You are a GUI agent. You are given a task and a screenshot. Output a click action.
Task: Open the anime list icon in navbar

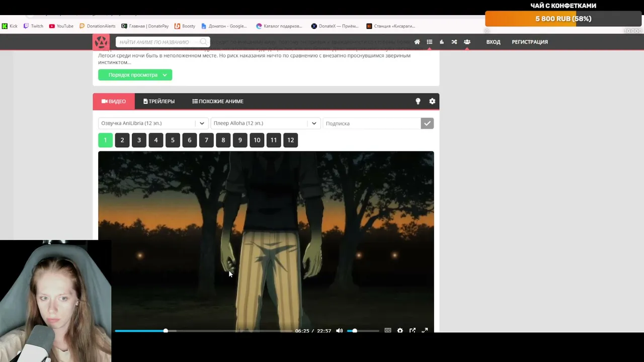(x=430, y=42)
